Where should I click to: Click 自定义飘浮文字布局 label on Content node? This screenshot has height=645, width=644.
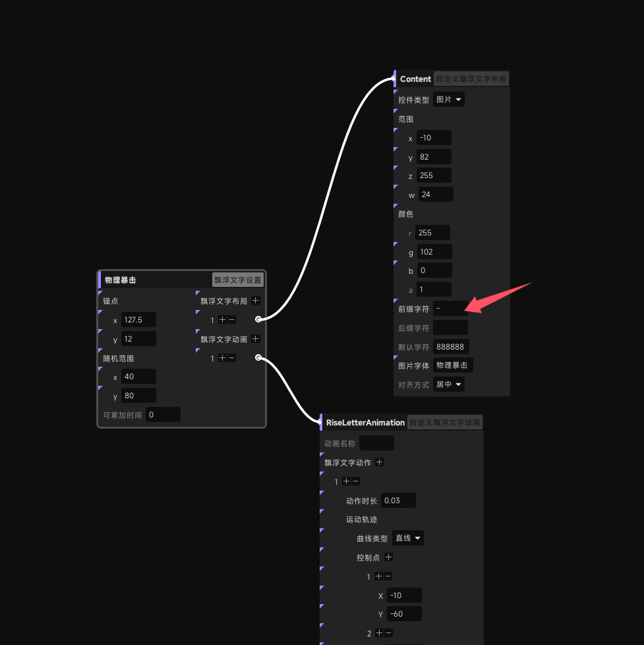tap(471, 79)
